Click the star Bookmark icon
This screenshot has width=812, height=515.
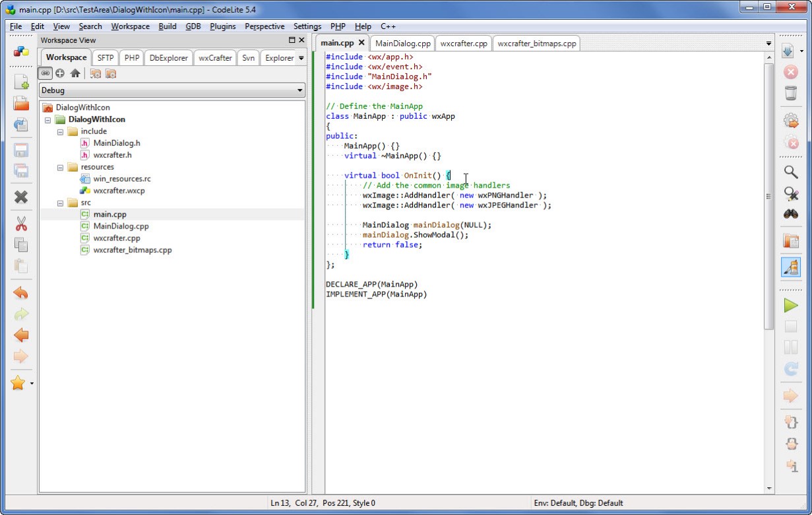(18, 383)
